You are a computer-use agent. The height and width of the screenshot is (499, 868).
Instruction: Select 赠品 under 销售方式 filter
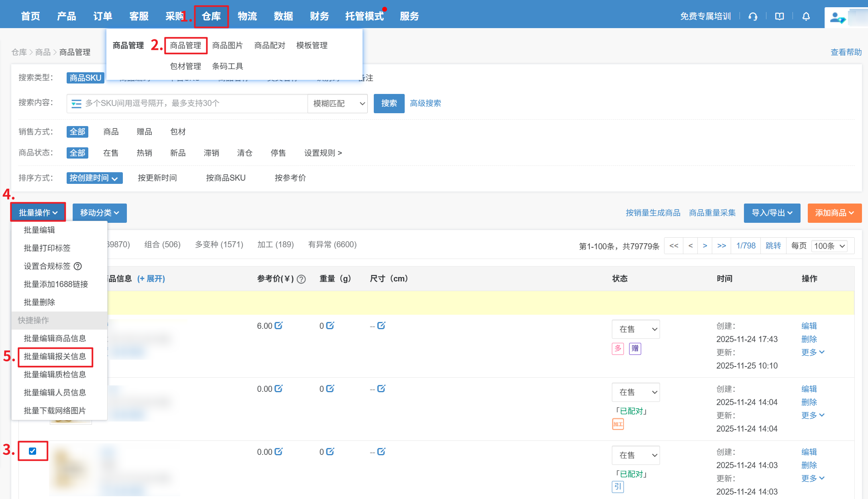[144, 132]
